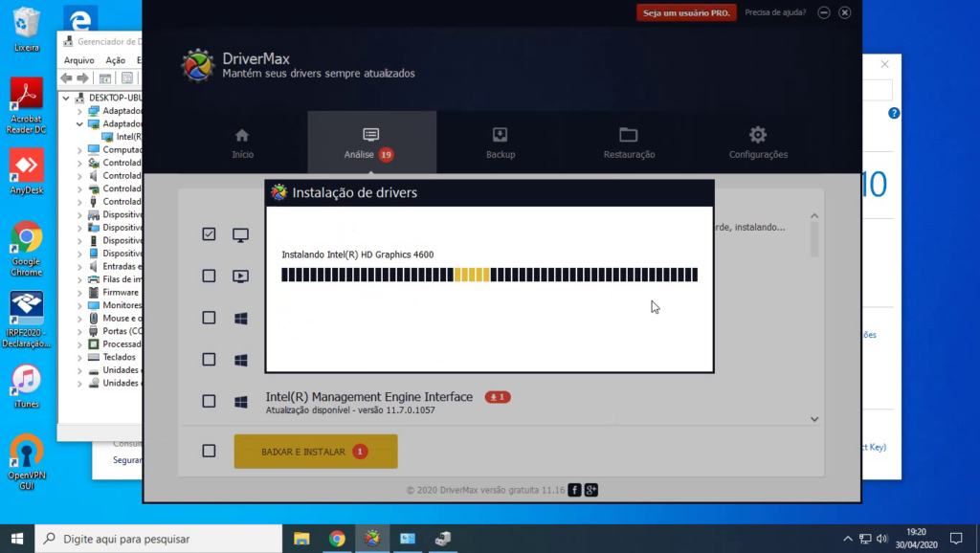The width and height of the screenshot is (980, 553).
Task: Click the Facebook icon in footer
Action: (574, 490)
